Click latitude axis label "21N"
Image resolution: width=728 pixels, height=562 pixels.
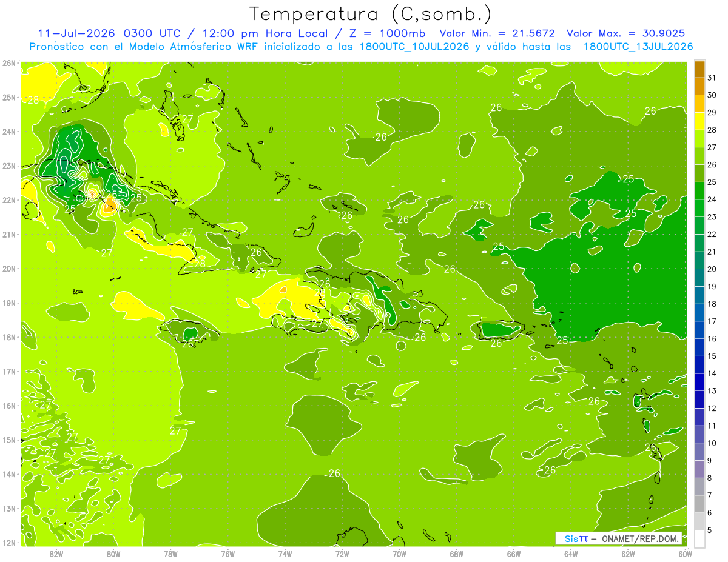pos(8,235)
